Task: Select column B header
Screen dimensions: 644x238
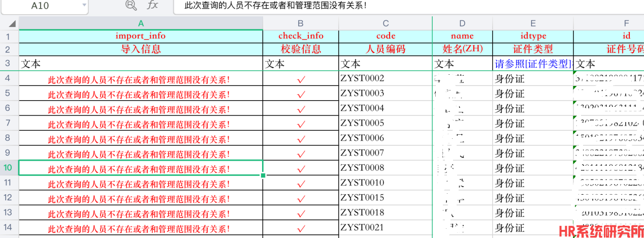Action: pos(301,23)
